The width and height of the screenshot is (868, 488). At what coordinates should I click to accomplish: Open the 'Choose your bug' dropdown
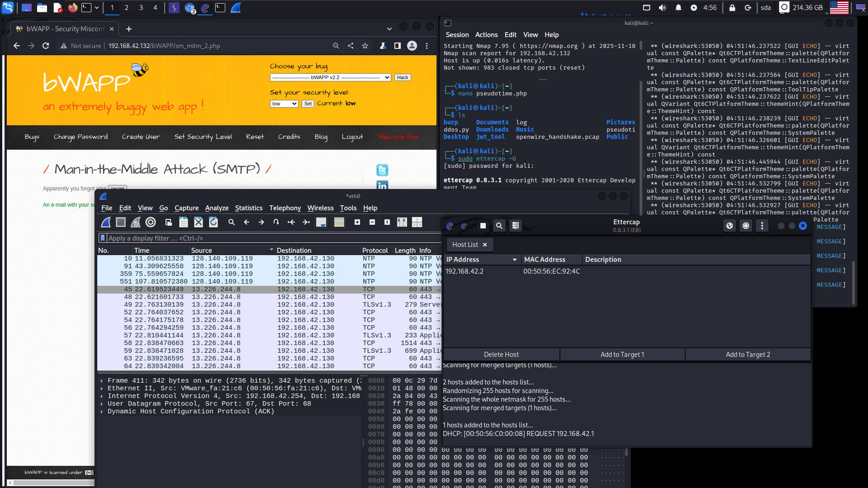pos(330,77)
